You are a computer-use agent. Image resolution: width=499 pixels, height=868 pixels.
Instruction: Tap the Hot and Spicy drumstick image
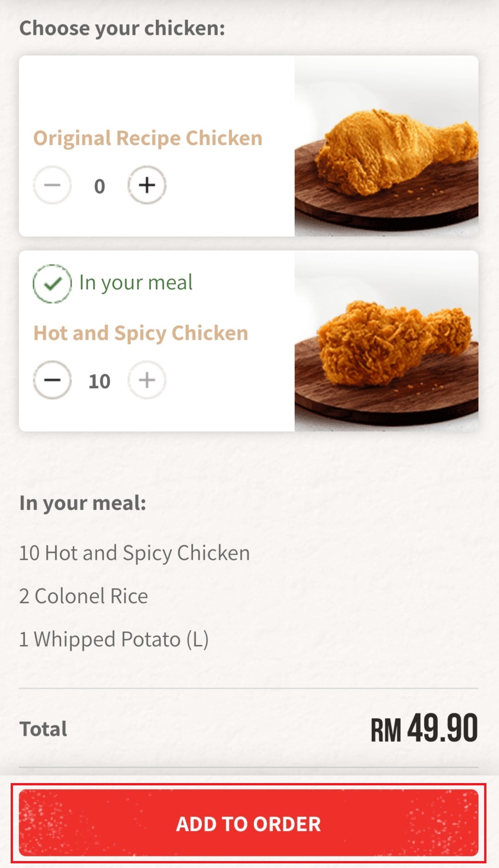(x=386, y=341)
